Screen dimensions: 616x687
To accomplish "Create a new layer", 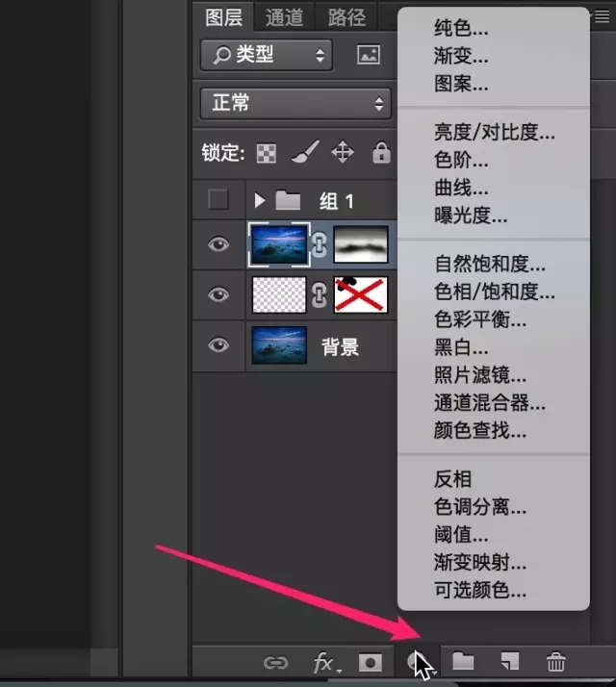I will (509, 661).
